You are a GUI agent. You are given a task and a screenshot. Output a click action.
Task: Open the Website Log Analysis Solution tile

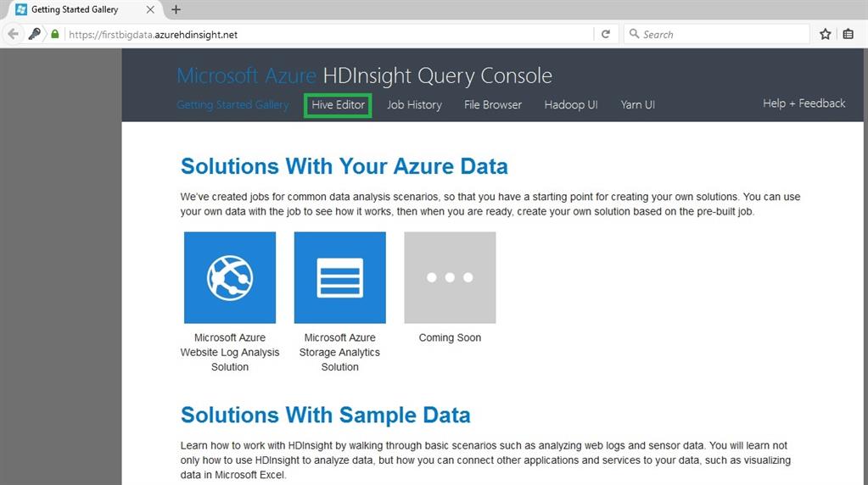pyautogui.click(x=230, y=277)
